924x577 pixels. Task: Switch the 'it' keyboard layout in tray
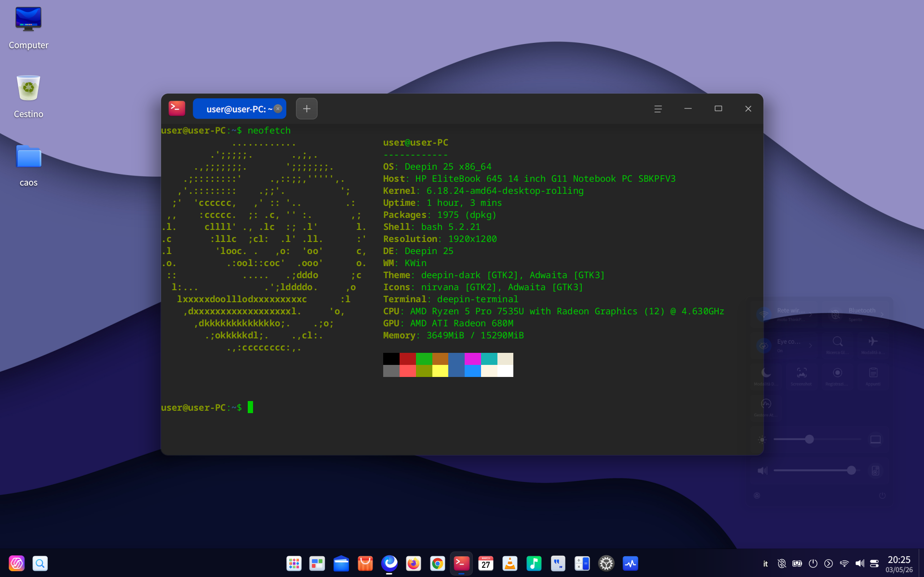click(x=765, y=564)
